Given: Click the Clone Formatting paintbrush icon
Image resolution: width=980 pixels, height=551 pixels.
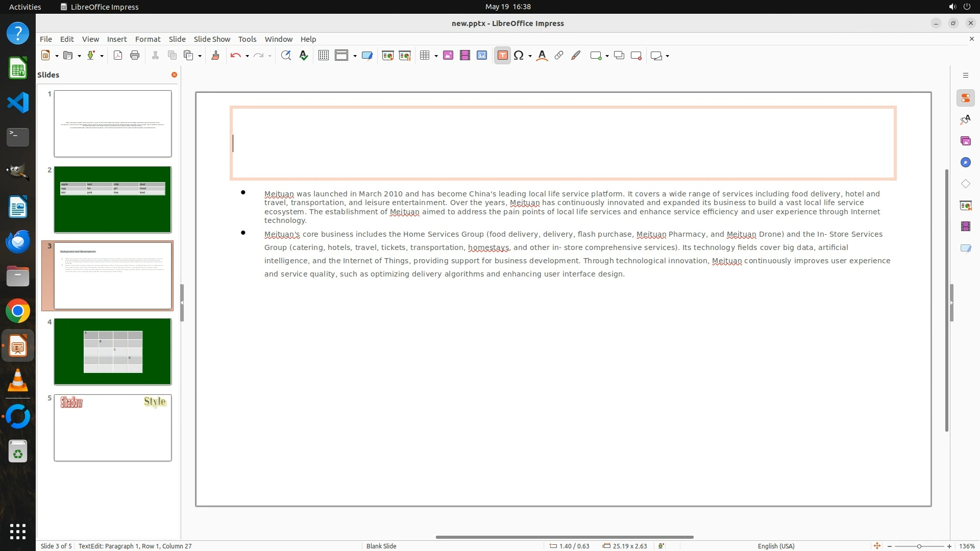Looking at the screenshot, I should pos(215,56).
